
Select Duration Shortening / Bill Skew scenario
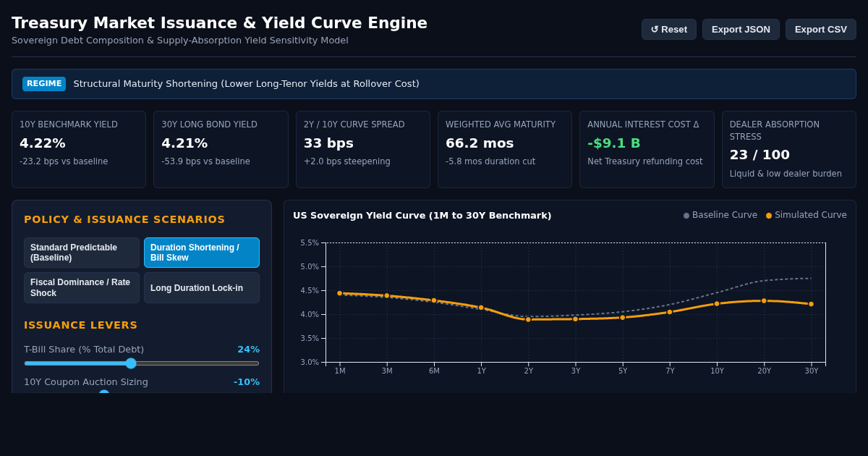point(202,253)
